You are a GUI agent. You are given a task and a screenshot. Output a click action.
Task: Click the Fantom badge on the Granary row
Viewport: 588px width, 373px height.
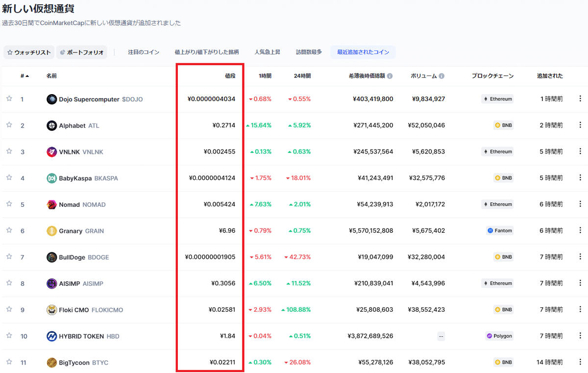pyautogui.click(x=500, y=230)
